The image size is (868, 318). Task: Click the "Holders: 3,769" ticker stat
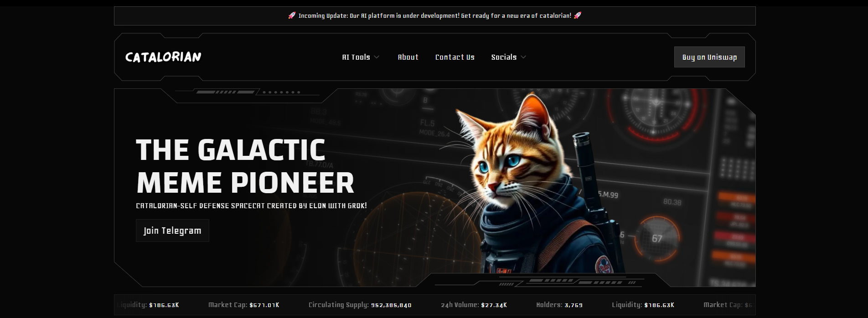point(559,305)
